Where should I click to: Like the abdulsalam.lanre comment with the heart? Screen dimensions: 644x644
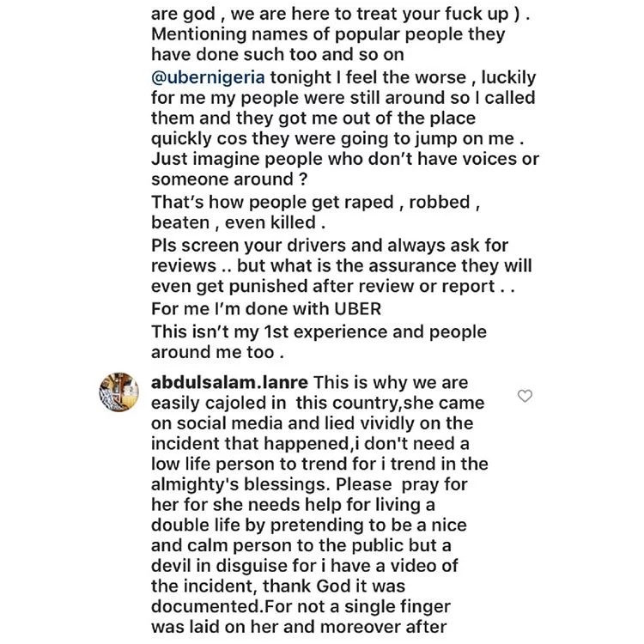[x=525, y=396]
